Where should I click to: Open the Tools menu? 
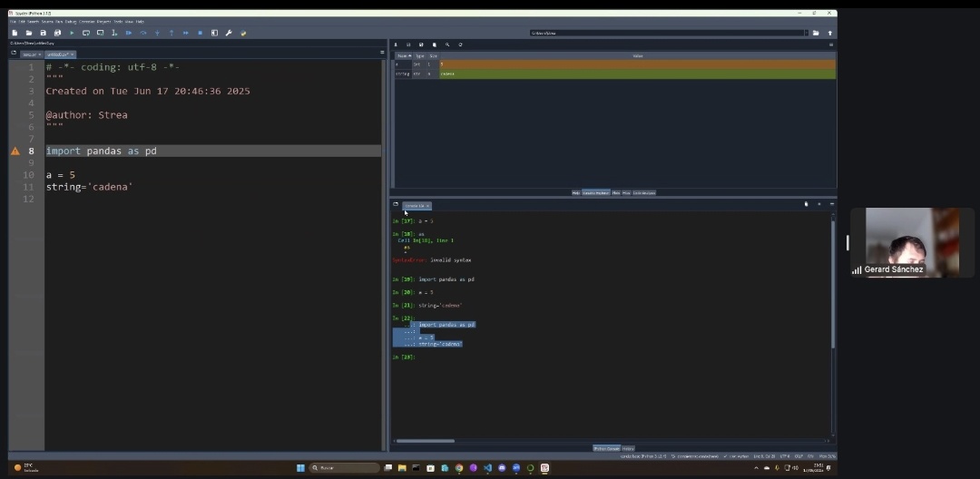click(118, 22)
